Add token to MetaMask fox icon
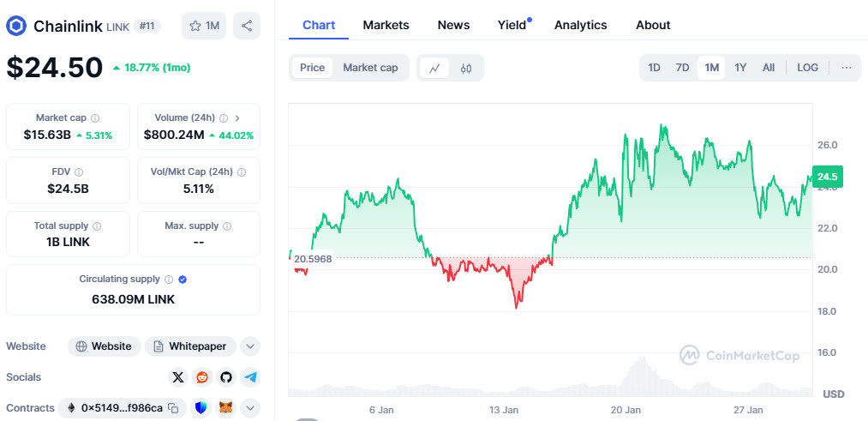 [x=226, y=408]
